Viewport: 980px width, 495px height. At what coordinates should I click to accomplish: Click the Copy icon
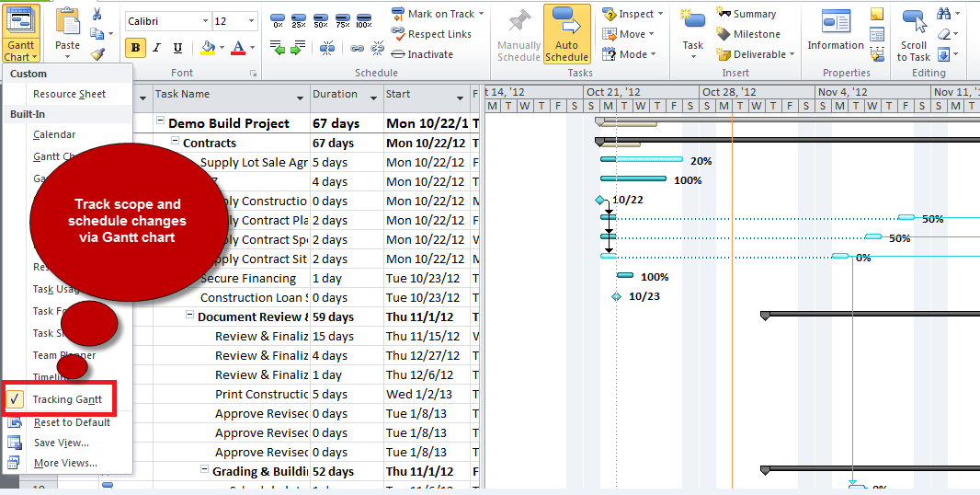coord(97,33)
